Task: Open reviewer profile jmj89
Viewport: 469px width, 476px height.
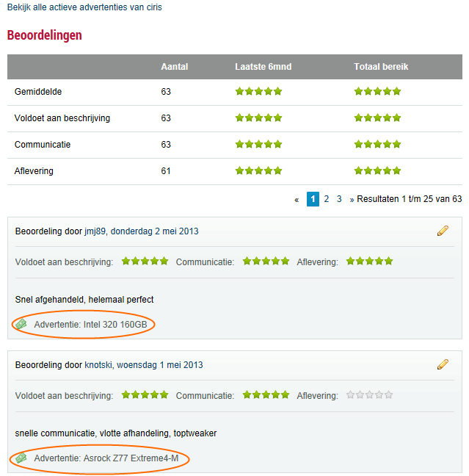Action: [x=95, y=231]
